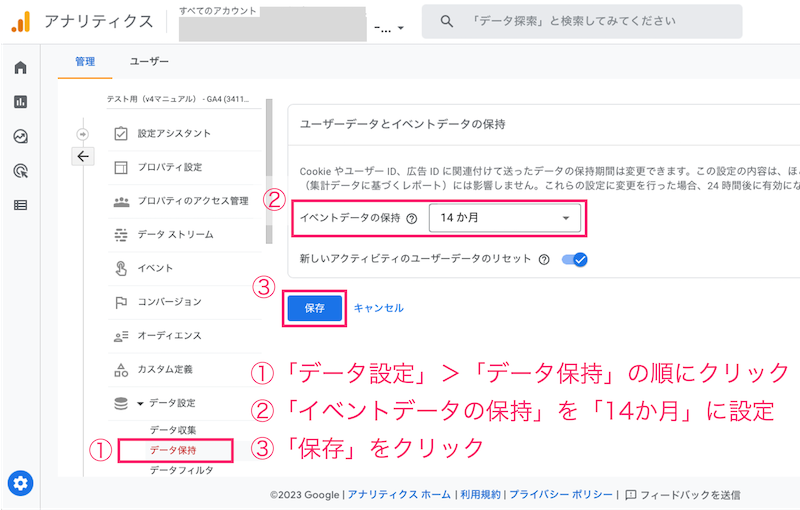Open the Configure table icon in sidebar
This screenshot has height=510, width=800.
pos(20,205)
